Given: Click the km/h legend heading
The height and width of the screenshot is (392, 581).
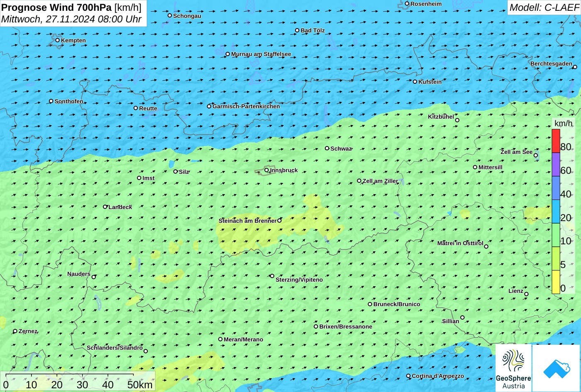Looking at the screenshot, I should tap(564, 124).
